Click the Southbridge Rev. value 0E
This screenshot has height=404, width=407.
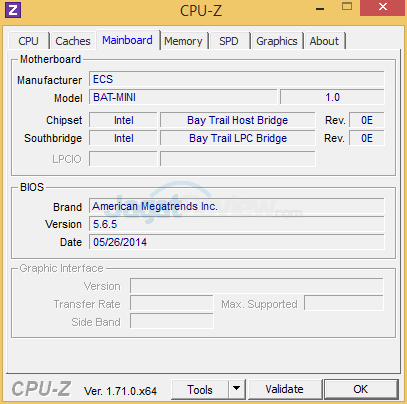(x=367, y=138)
